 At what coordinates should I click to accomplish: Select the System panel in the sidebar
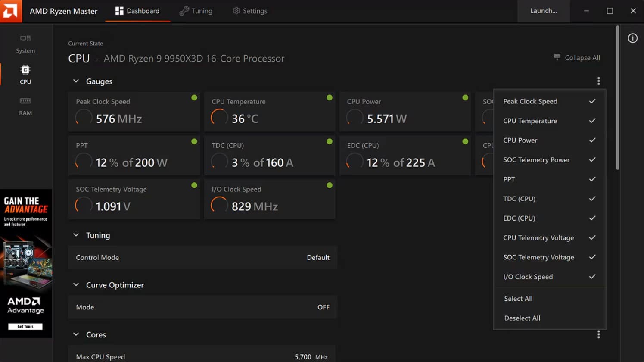(x=25, y=44)
